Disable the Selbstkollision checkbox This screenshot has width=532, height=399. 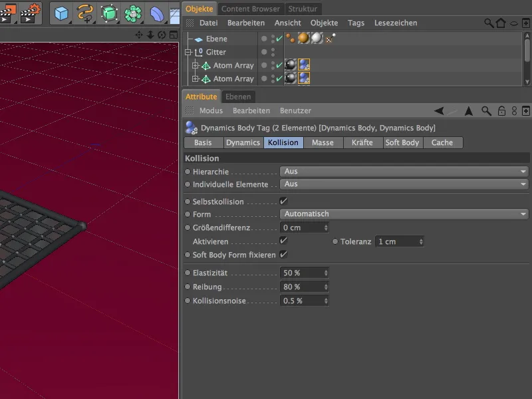coord(283,201)
